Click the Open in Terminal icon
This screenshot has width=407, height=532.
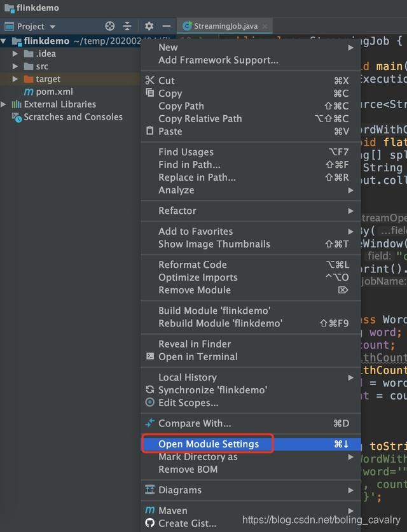click(x=150, y=356)
